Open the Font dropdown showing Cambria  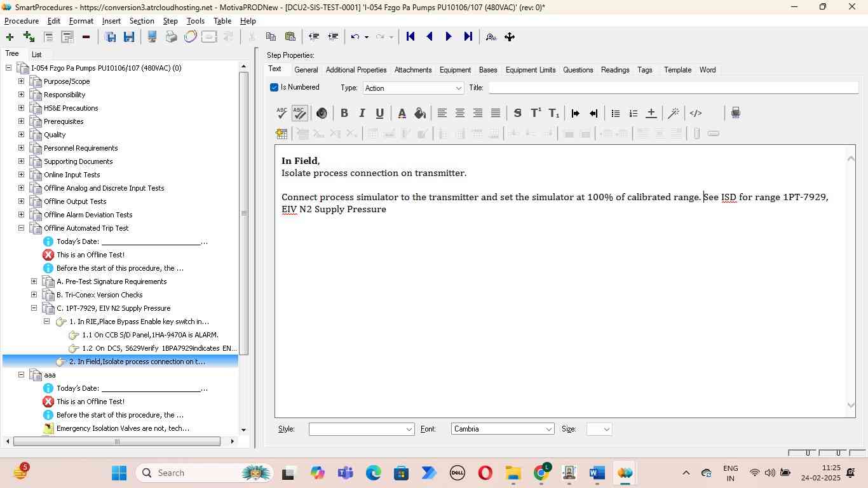(x=503, y=429)
